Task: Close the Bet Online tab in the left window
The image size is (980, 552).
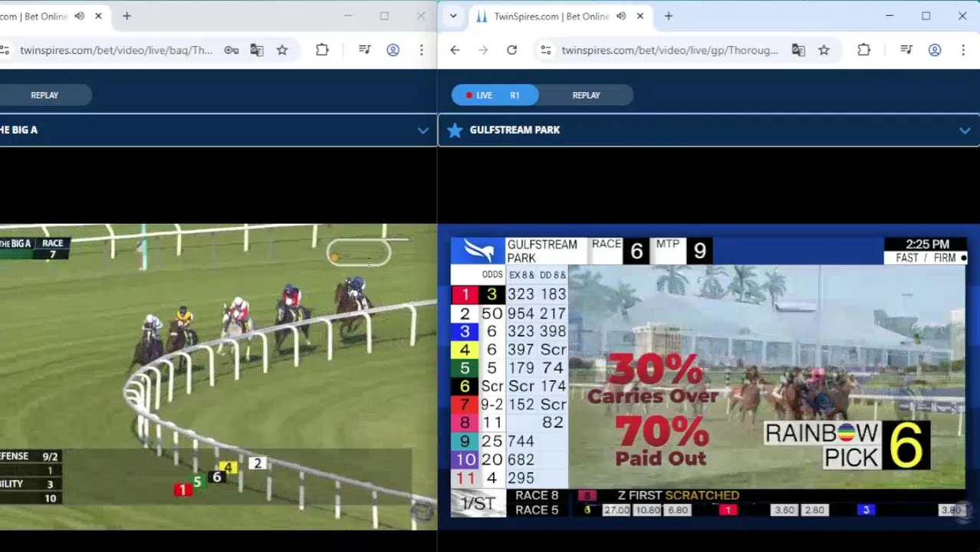Action: 98,16
